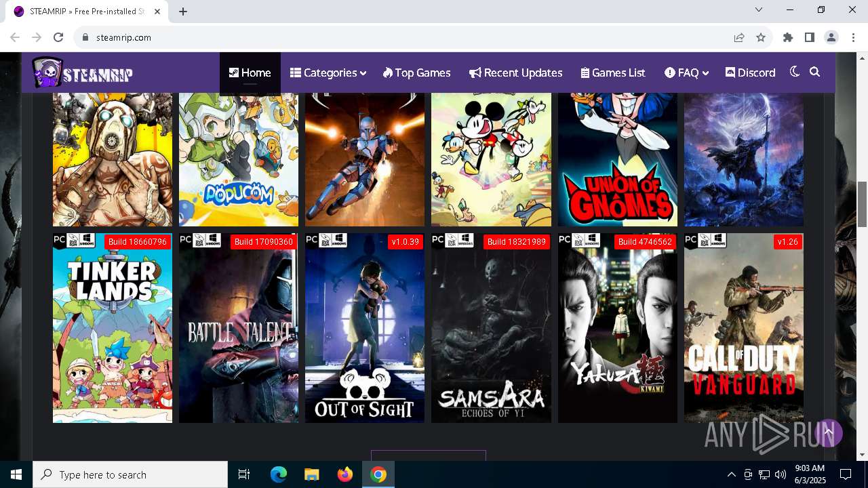Click the Build 18660796 version badge
This screenshot has width=868, height=488.
pos(136,242)
